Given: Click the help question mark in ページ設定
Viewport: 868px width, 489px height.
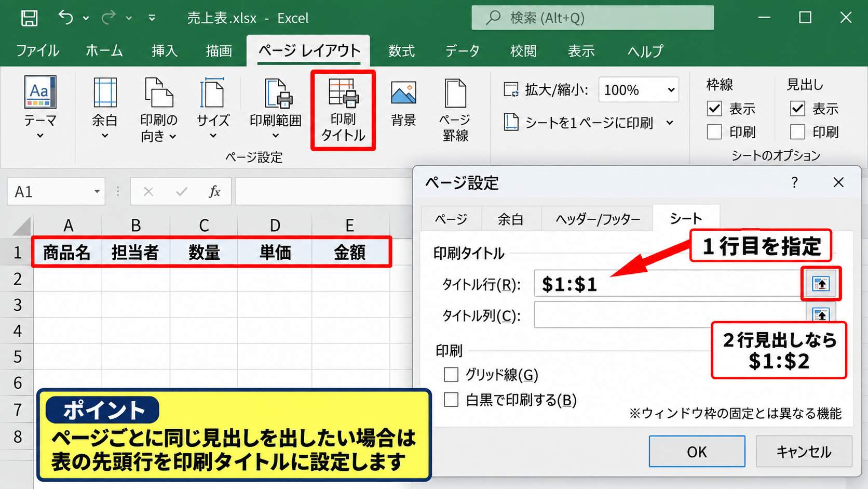Looking at the screenshot, I should tap(794, 182).
